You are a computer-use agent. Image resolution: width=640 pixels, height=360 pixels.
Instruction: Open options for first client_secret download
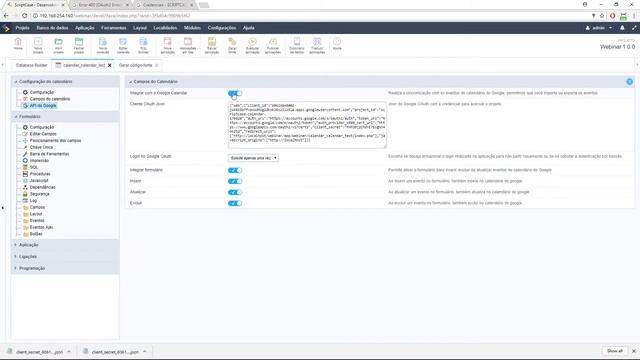pos(69,351)
